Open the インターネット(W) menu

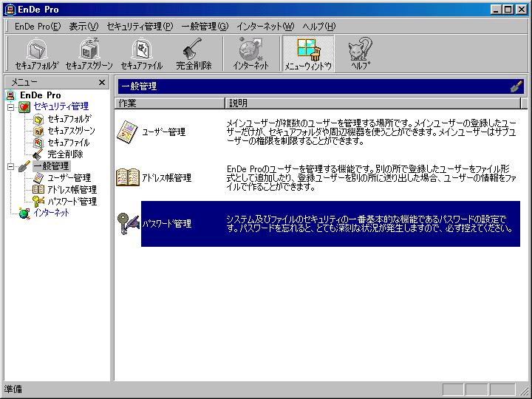coord(266,27)
